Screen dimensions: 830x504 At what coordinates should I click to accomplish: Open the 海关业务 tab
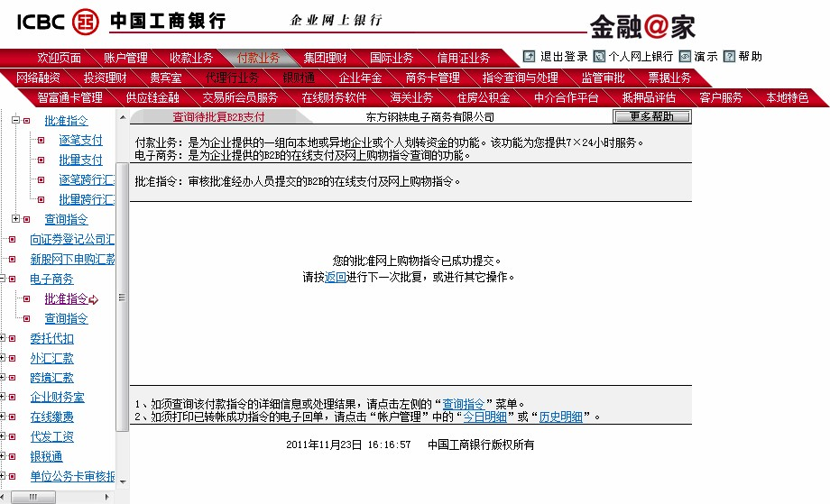tap(411, 97)
